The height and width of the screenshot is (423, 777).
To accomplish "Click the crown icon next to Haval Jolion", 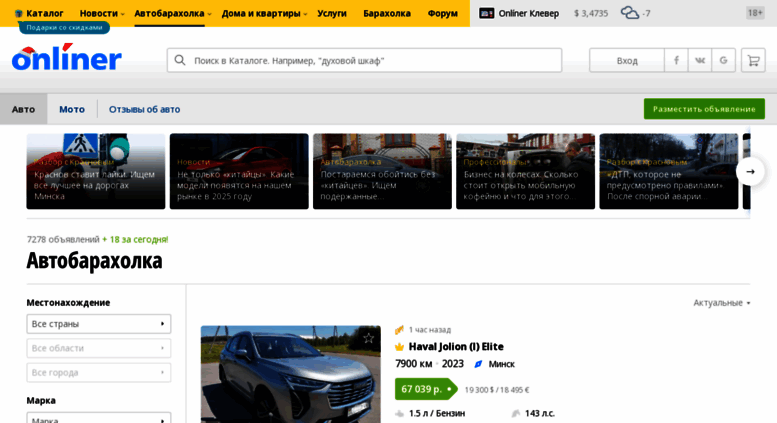I will point(399,347).
